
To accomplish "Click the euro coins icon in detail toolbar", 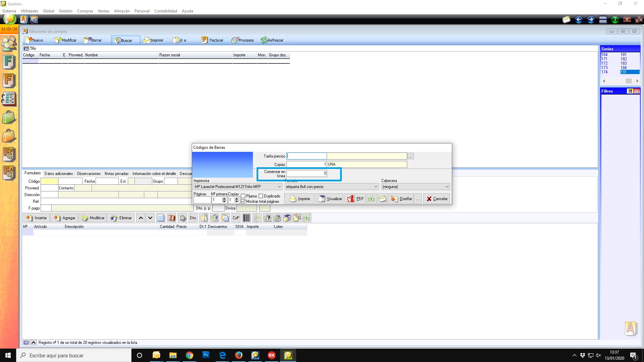I will click(215, 218).
